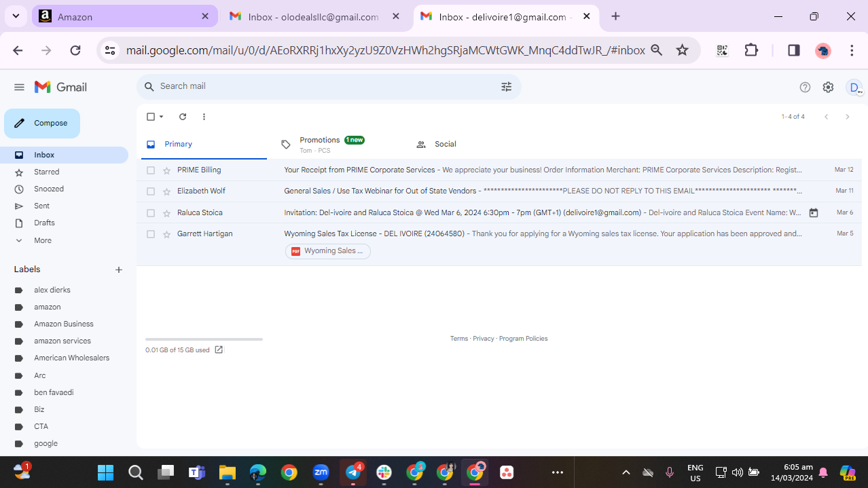Open Chrome three-dot menu
Image resolution: width=868 pixels, height=488 pixels.
pos(852,50)
